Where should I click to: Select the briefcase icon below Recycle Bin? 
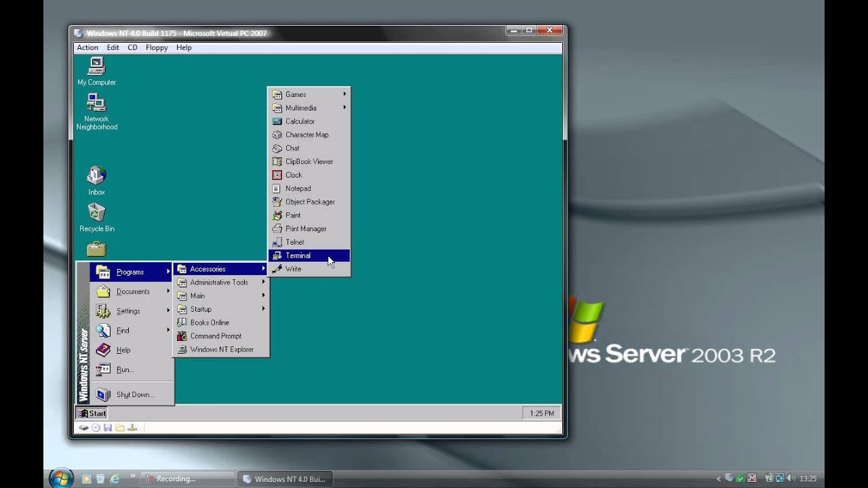coord(96,248)
